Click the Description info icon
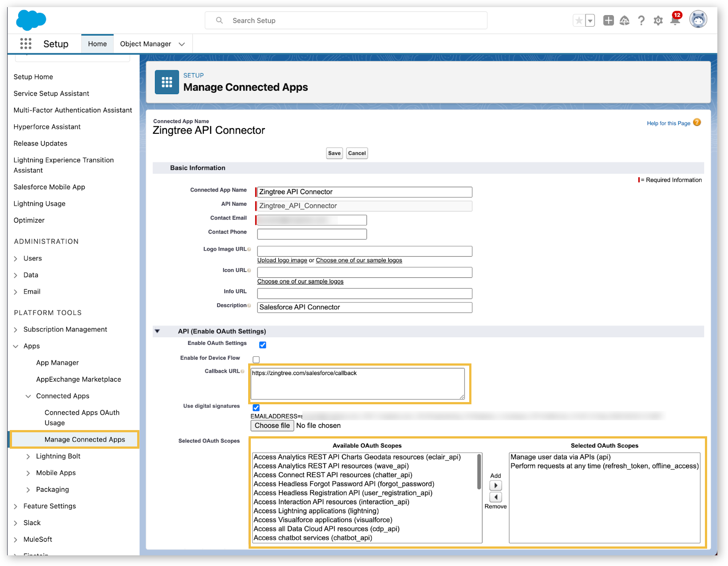 249,306
